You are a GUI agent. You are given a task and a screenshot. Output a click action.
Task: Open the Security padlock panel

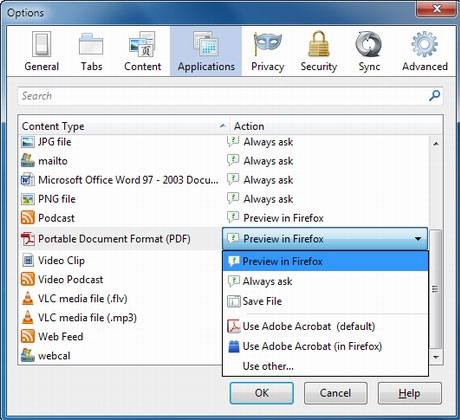[x=319, y=52]
